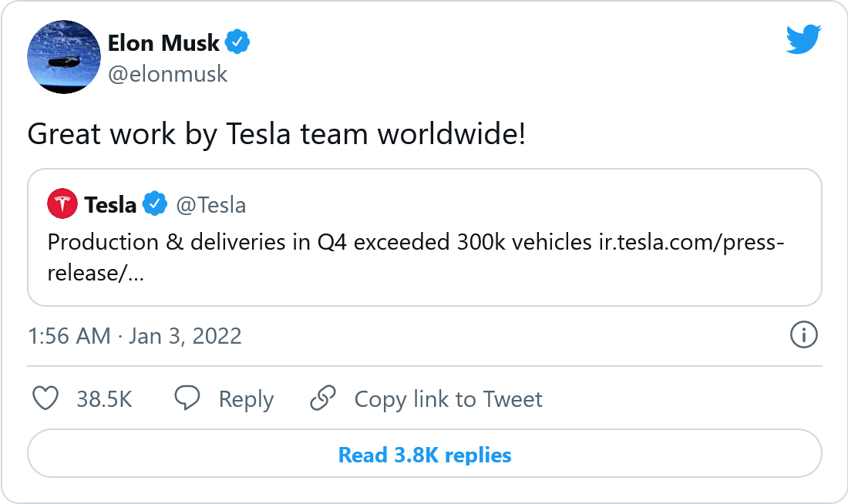
Task: Open Elon Musk's profile picture
Action: pos(64,57)
